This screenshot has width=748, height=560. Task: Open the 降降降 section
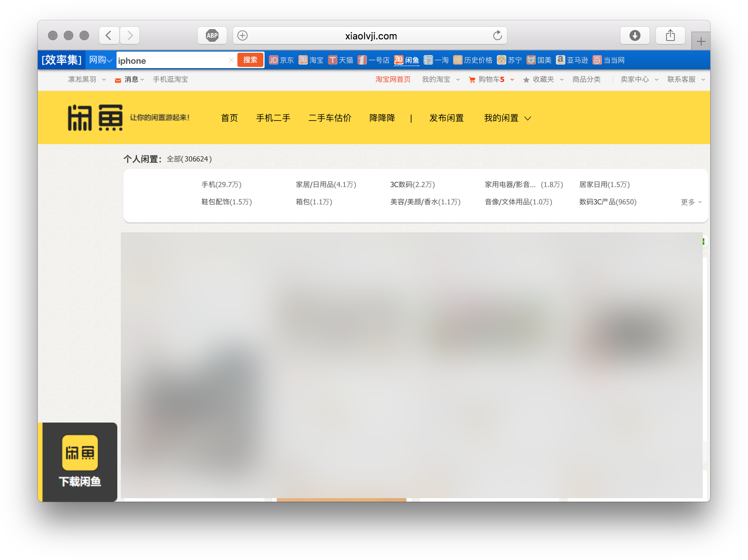382,118
